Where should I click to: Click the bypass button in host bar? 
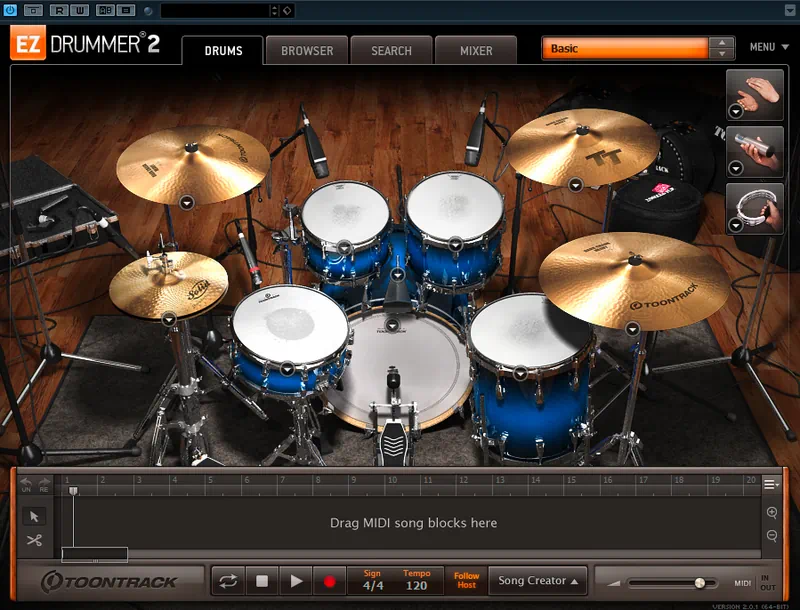(33, 10)
